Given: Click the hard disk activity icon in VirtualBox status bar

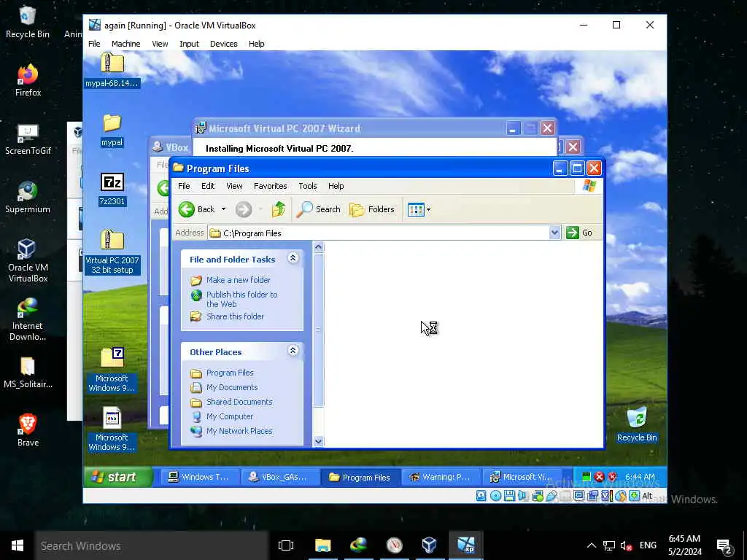Looking at the screenshot, I should [481, 496].
